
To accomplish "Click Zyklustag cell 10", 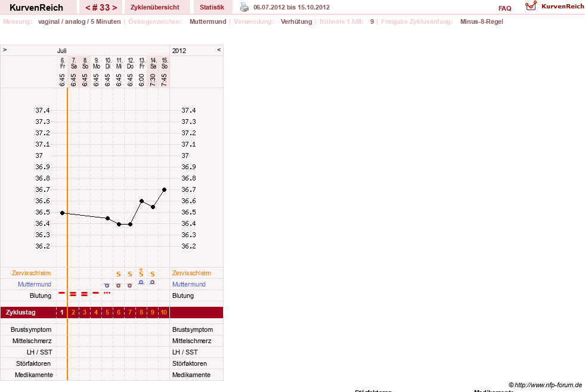I will tap(164, 312).
